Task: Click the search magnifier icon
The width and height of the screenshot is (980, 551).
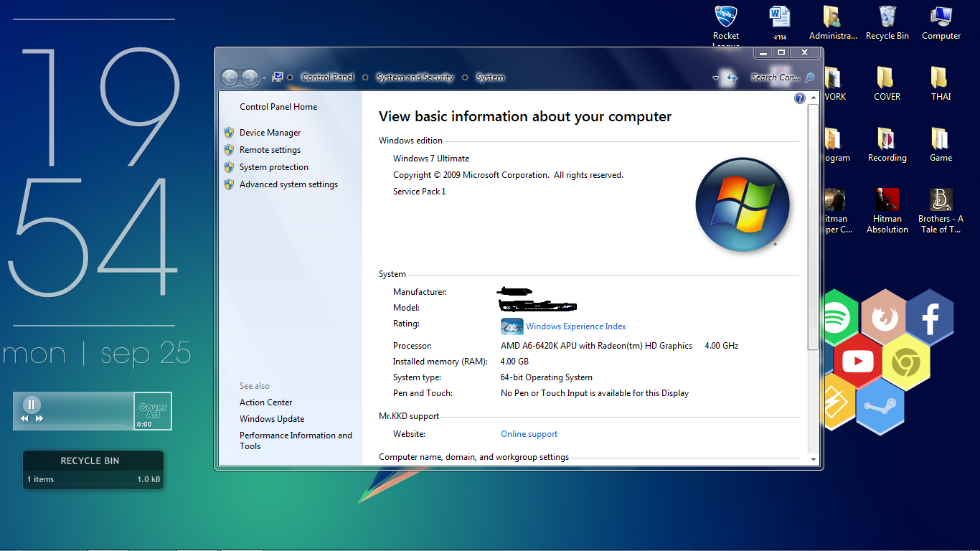Action: pyautogui.click(x=810, y=77)
